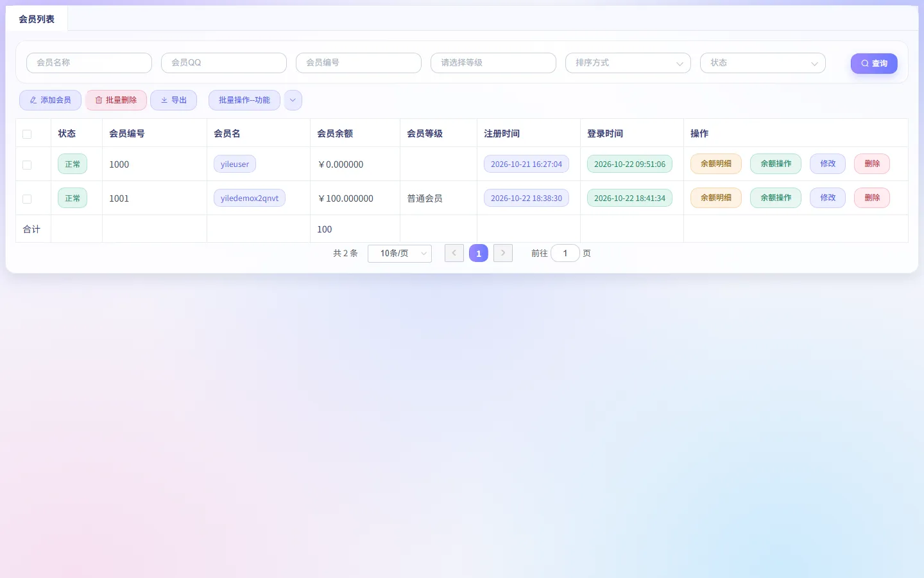Click the 查询 search button
The image size is (924, 578).
pyautogui.click(x=874, y=64)
